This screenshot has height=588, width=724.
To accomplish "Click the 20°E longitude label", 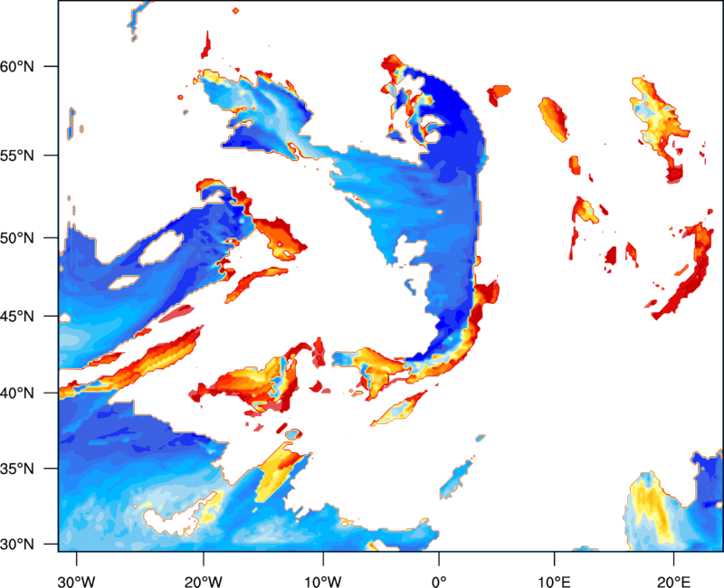I will click(673, 581).
